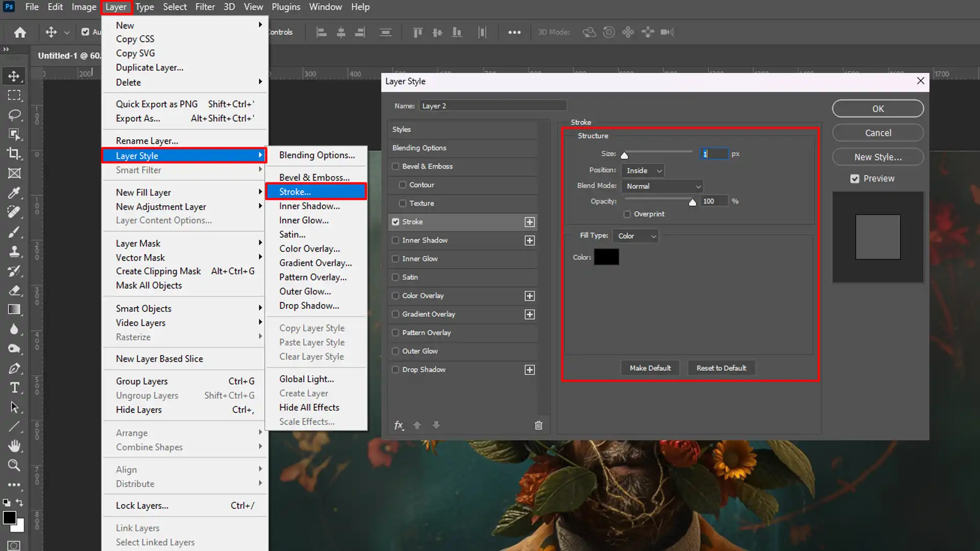This screenshot has height=551, width=980.
Task: Toggle the Stroke checkbox on
Action: (395, 221)
